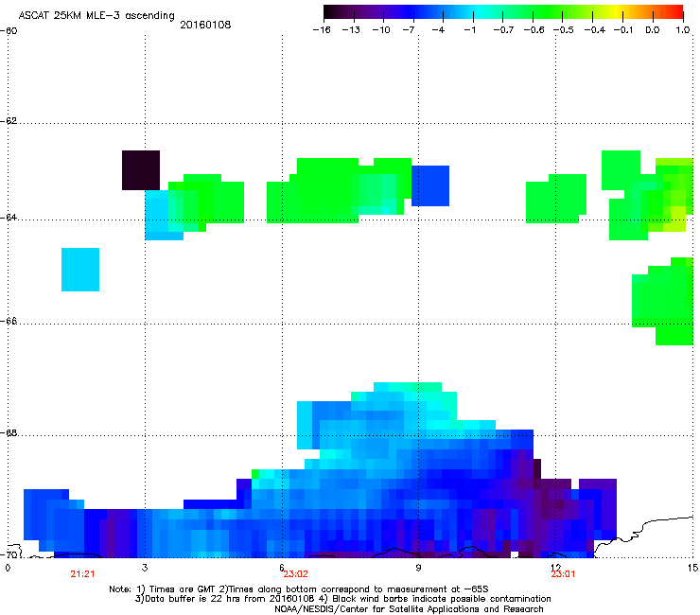
Task: Click the color bar label '1.0'
Action: click(x=683, y=30)
